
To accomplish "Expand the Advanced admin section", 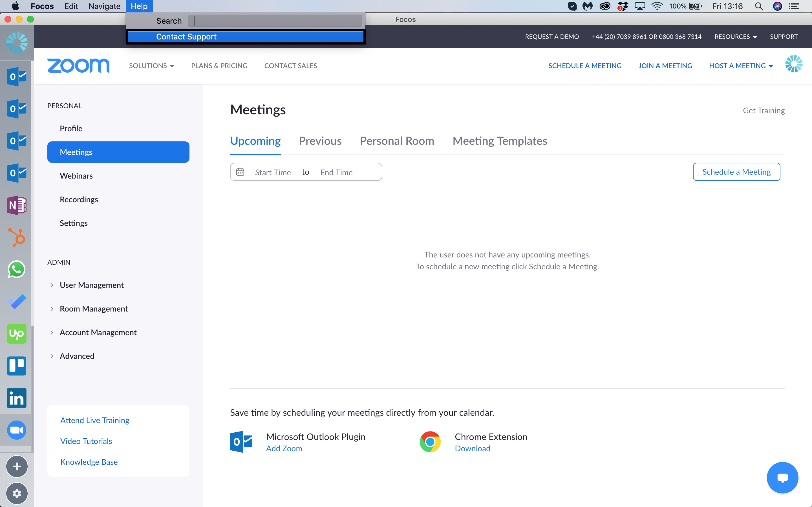I will (76, 356).
